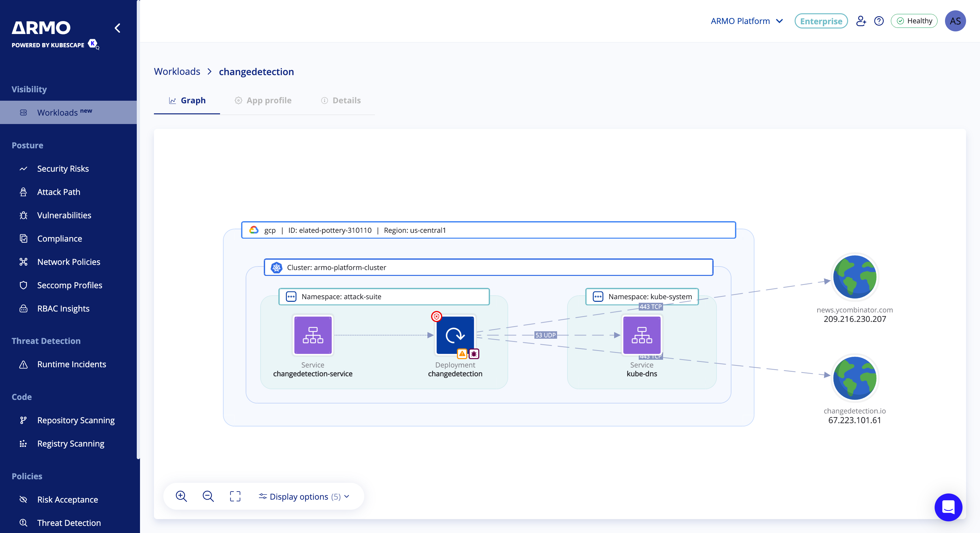Select the changedetection Deployment node

(455, 335)
